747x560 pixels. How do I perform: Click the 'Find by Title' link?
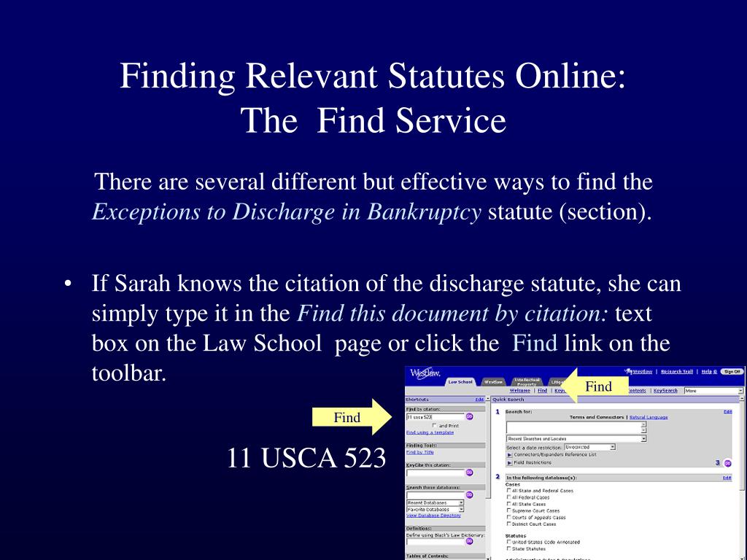point(419,452)
